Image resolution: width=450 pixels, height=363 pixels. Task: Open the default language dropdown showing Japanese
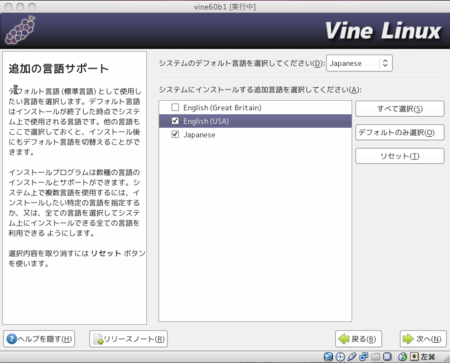[x=359, y=63]
